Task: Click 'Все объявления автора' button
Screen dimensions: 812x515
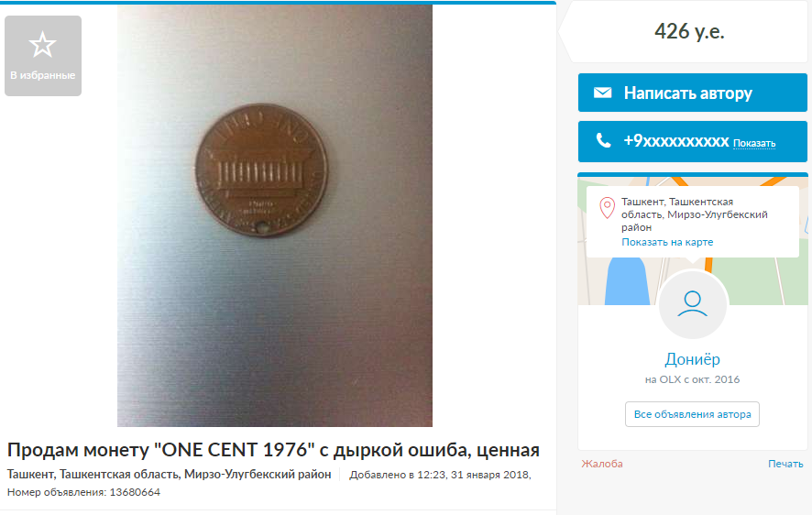Action: 692,414
